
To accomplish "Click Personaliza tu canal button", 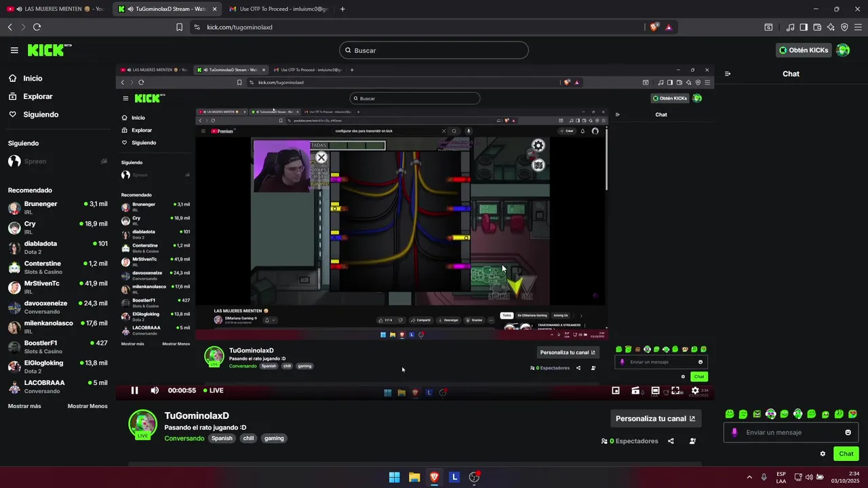I will pyautogui.click(x=656, y=419).
